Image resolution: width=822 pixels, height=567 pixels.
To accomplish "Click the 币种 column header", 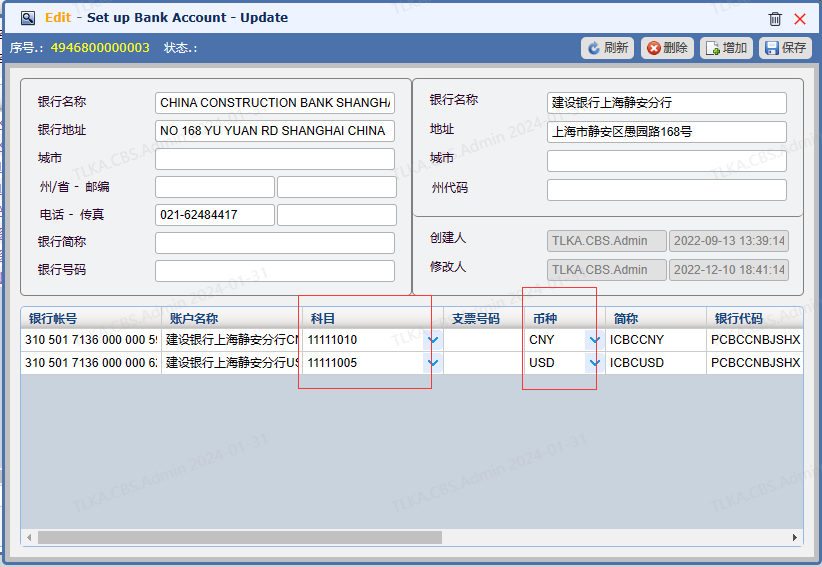I will coord(565,318).
